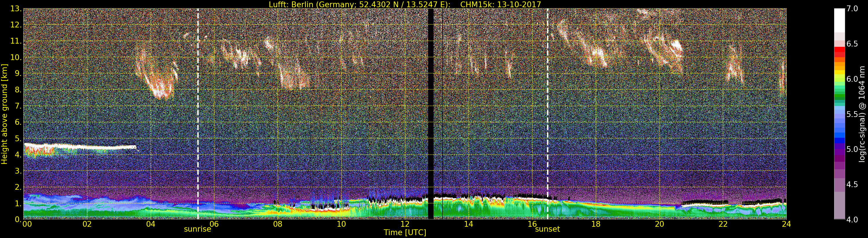Screen dimensions: 868x238
Task: Click the plot title 'Lufft: Berlin (Germany; 52.4302 N / 13.5247 E): CHM15k: 13-10-2017'
Action: click(405, 4)
